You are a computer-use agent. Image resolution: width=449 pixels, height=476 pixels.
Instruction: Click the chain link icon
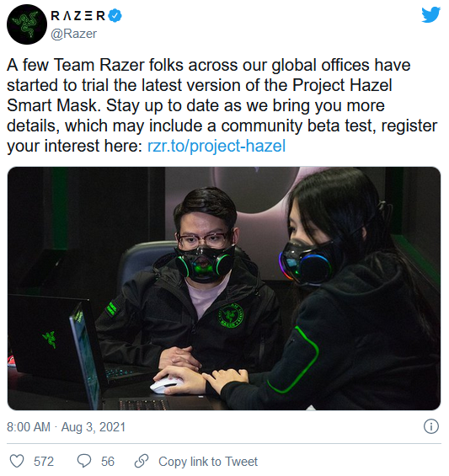point(142,462)
